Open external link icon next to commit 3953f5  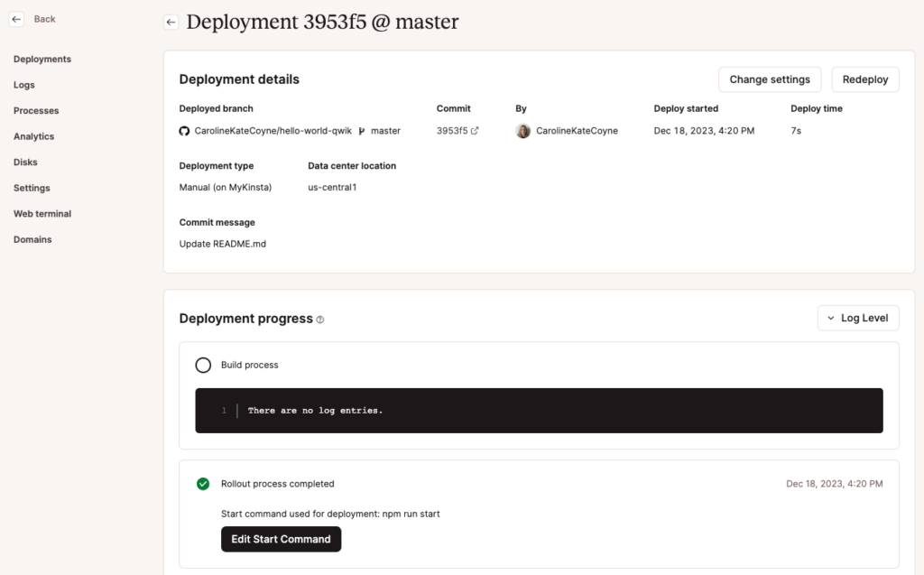click(475, 131)
